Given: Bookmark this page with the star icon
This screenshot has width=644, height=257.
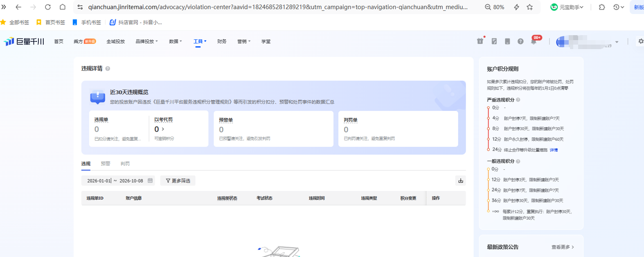Looking at the screenshot, I should pos(530,7).
